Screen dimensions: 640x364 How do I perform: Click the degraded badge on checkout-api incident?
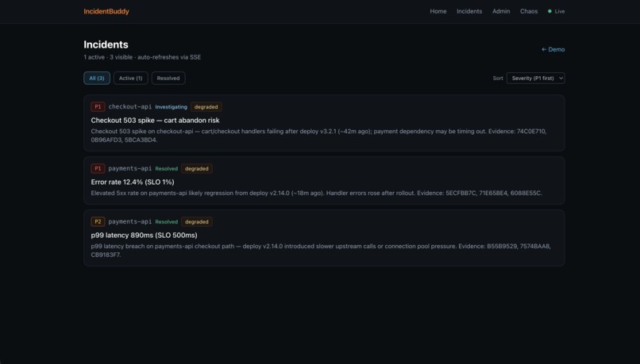click(206, 107)
